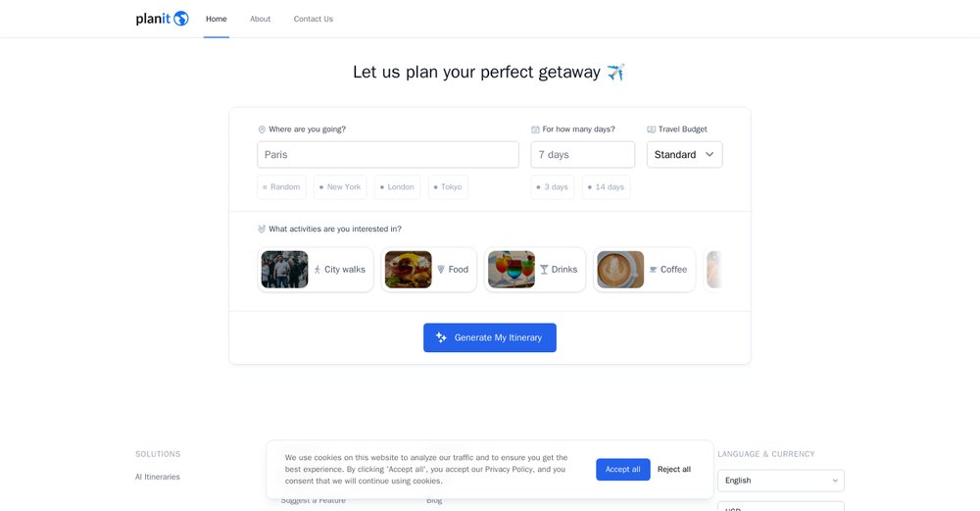The width and height of the screenshot is (980, 511).
Task: Open the English language dropdown
Action: coord(781,481)
